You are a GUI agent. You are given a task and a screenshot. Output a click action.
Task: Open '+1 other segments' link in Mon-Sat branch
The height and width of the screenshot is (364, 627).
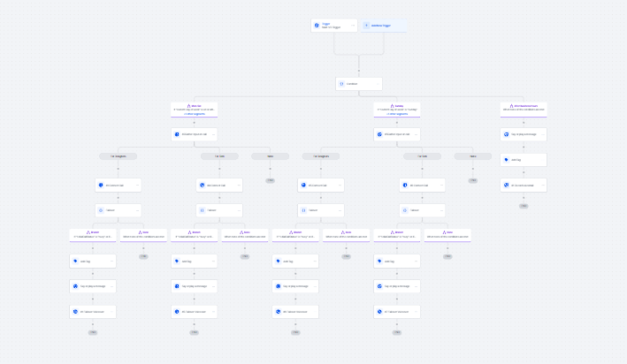click(195, 114)
